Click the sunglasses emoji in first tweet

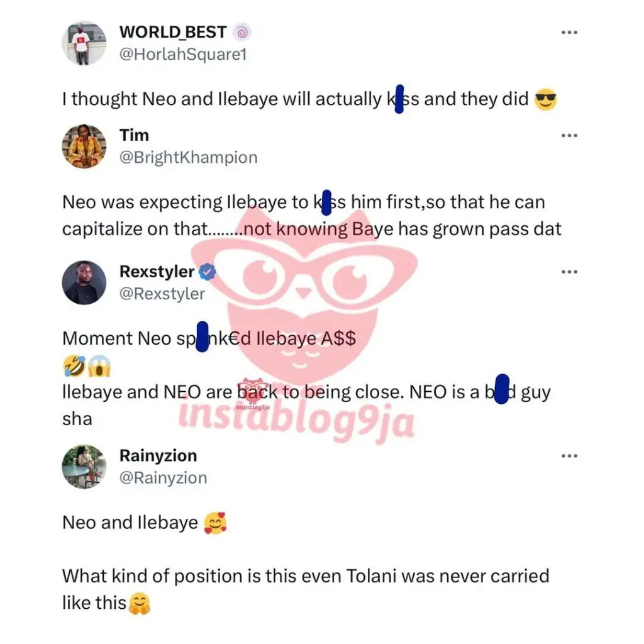(546, 99)
